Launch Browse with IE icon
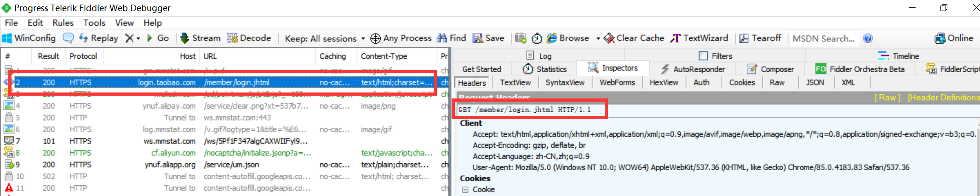This screenshot has width=980, height=196. (x=568, y=38)
